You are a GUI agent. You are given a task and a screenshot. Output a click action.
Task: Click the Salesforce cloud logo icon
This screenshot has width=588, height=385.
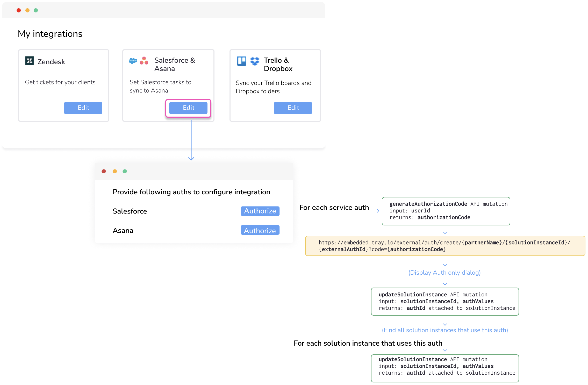133,61
